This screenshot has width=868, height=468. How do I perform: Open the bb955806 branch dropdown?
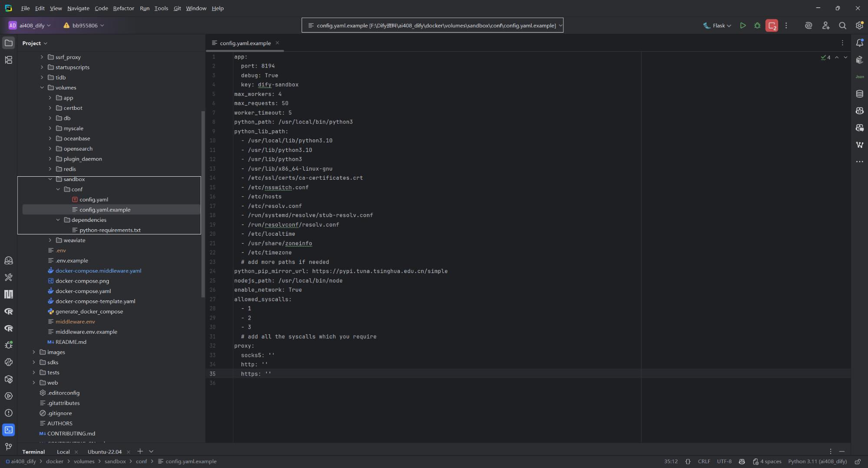tap(84, 26)
